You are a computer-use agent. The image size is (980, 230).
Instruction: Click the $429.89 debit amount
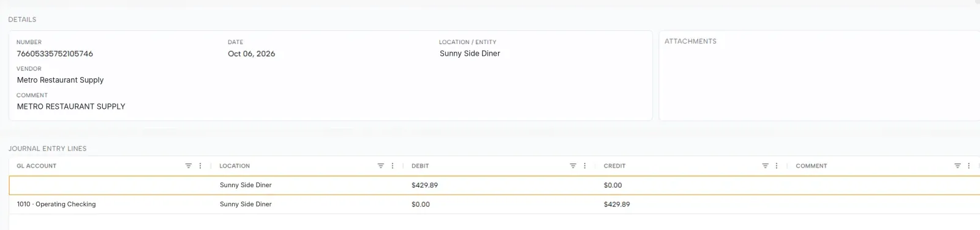424,185
